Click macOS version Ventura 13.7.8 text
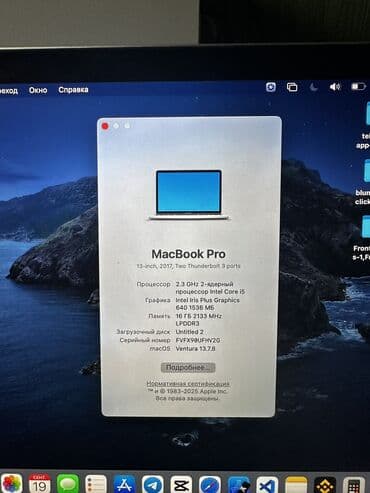 [x=195, y=349]
